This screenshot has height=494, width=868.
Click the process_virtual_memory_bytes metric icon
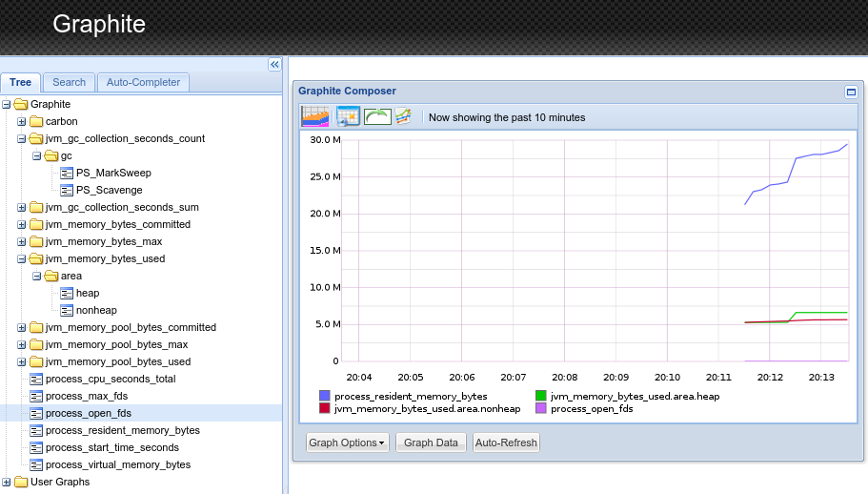(x=36, y=465)
